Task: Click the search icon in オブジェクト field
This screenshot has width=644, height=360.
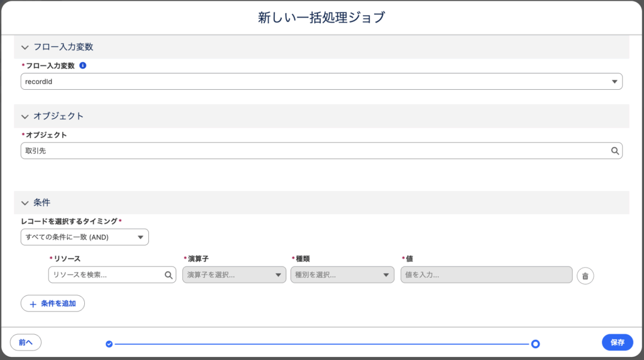Action: click(x=614, y=151)
